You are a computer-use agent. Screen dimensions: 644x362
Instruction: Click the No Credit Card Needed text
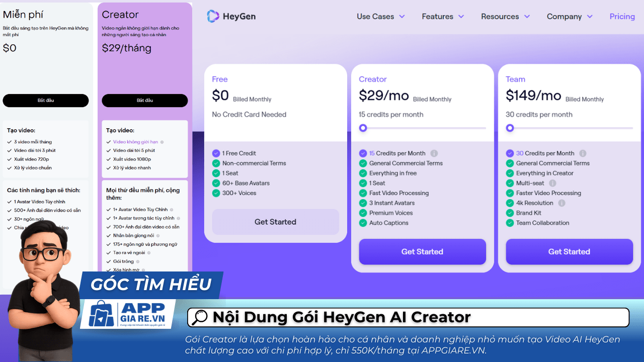point(249,115)
